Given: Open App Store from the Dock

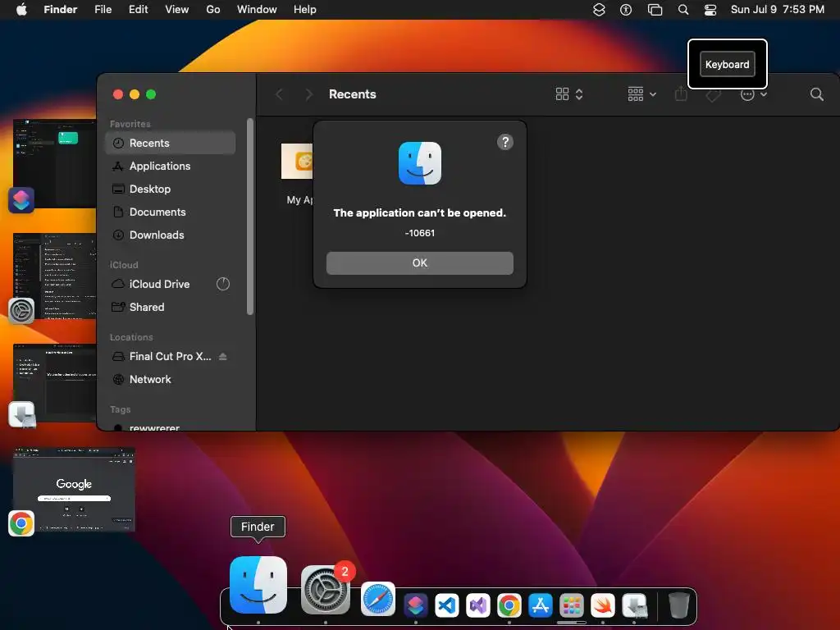Looking at the screenshot, I should pos(540,605).
